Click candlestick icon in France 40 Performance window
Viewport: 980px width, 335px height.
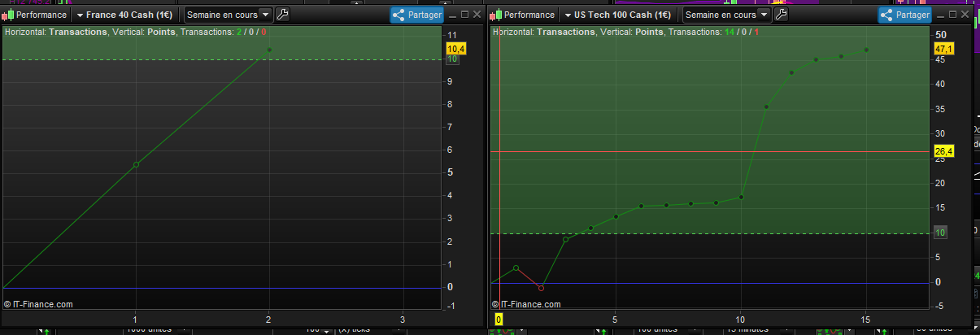9,15
